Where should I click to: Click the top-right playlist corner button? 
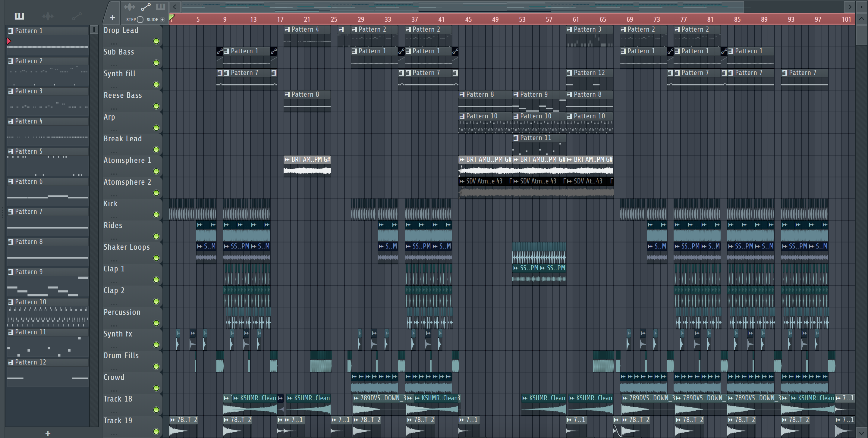[862, 6]
